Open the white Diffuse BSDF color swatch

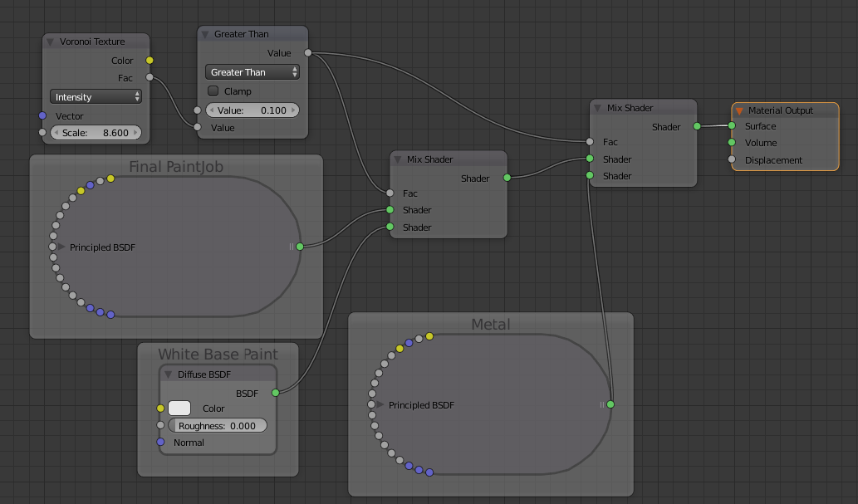point(179,409)
